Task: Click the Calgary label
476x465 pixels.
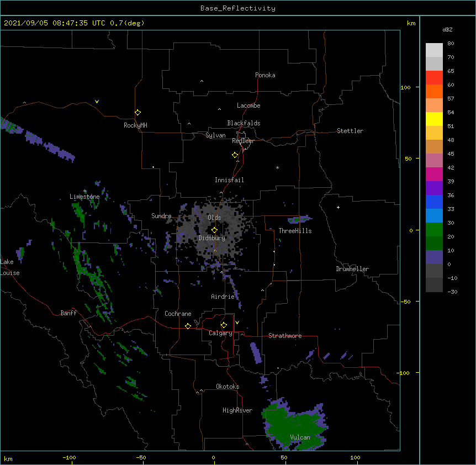Action: coord(220,333)
